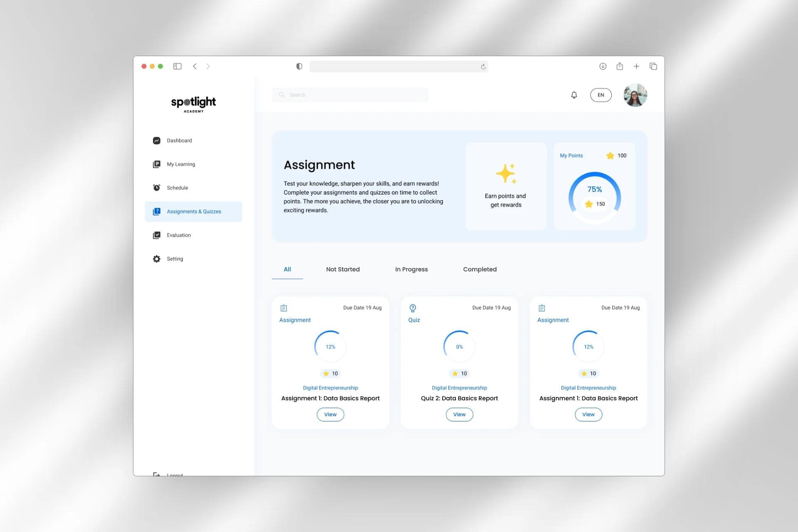
Task: Click the star icon on Quiz card points
Action: 455,374
